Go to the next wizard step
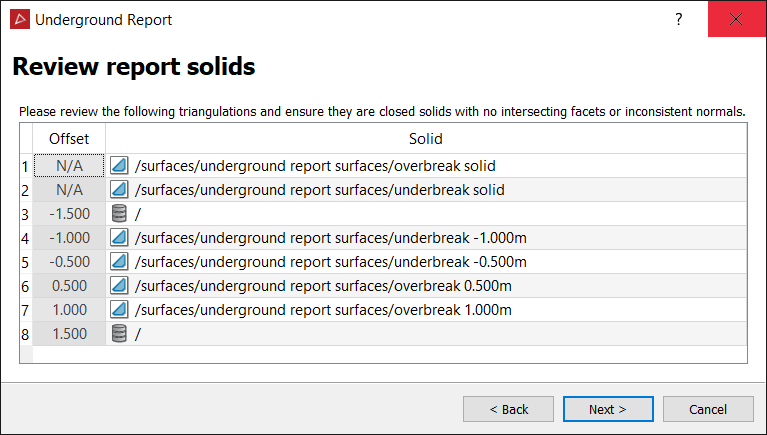Viewport: 767px width, 435px height. coord(608,409)
